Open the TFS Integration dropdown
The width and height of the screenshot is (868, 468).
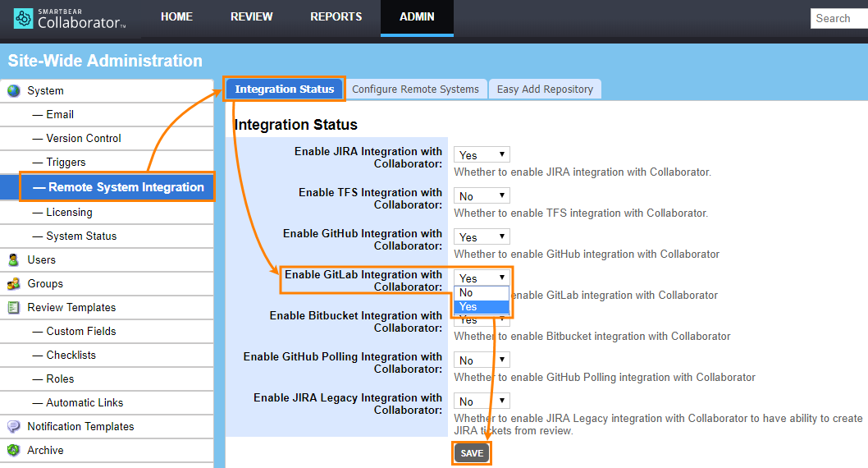[482, 196]
